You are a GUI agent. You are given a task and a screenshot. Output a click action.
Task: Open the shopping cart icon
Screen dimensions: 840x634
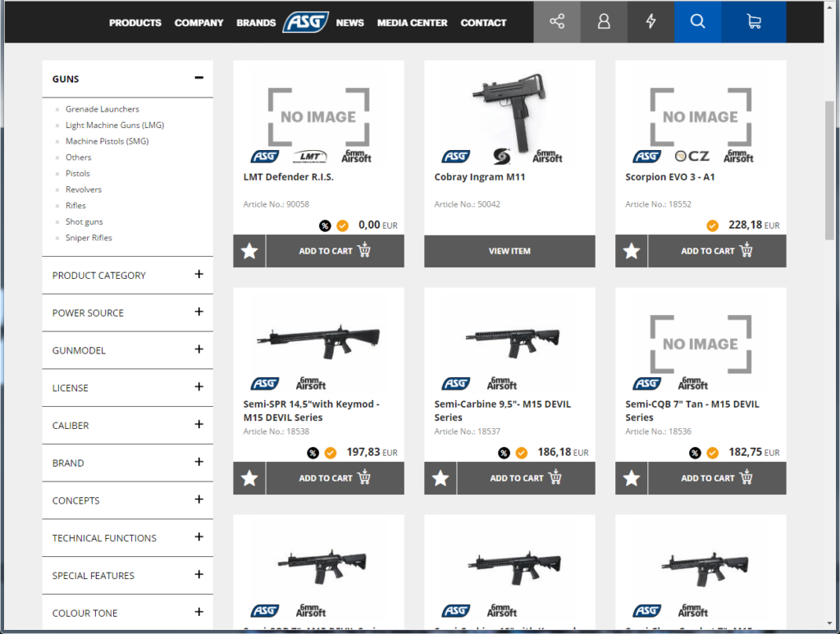click(x=754, y=21)
